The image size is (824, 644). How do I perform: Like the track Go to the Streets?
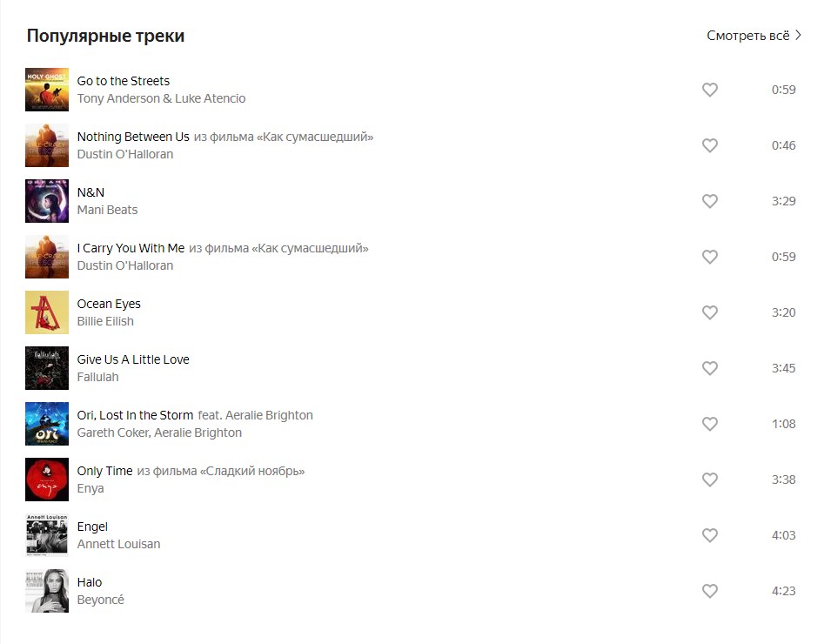click(x=710, y=90)
